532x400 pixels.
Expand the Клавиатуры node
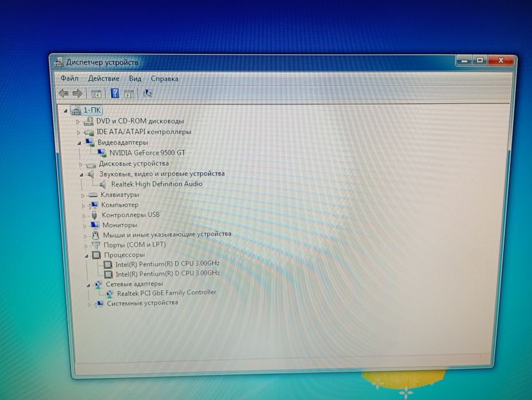[x=82, y=196]
